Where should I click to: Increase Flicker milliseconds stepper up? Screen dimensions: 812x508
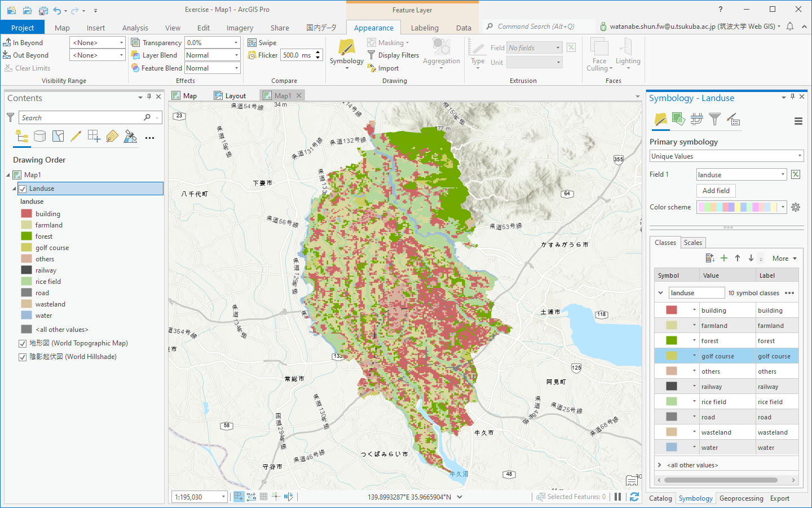318,52
